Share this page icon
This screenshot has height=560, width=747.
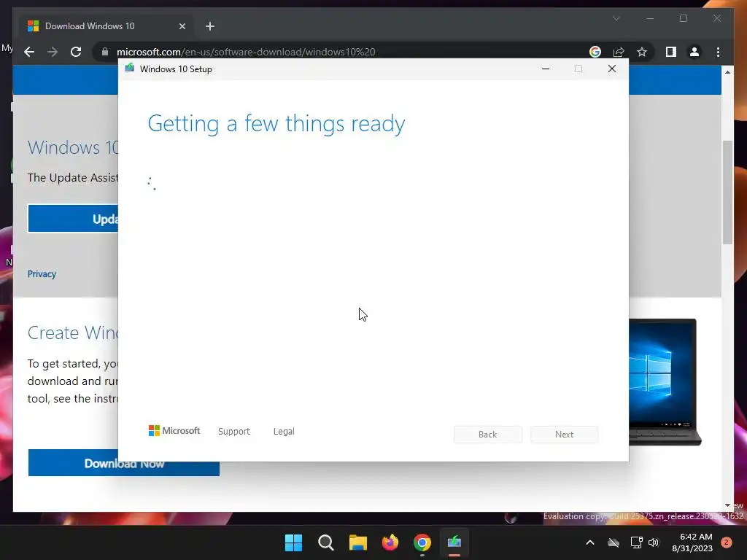tap(619, 52)
